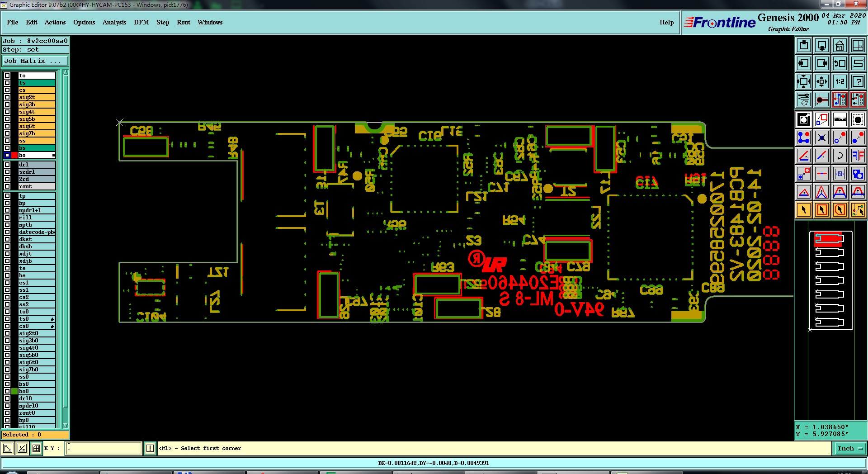Click the pan left view icon
Screen dimensions: 868x474
coord(804,63)
